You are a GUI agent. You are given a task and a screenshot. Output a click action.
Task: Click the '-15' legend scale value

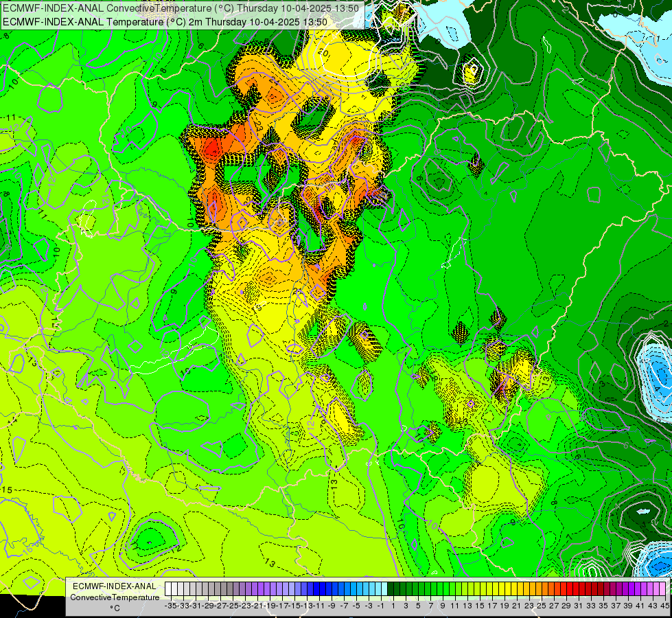click(294, 606)
